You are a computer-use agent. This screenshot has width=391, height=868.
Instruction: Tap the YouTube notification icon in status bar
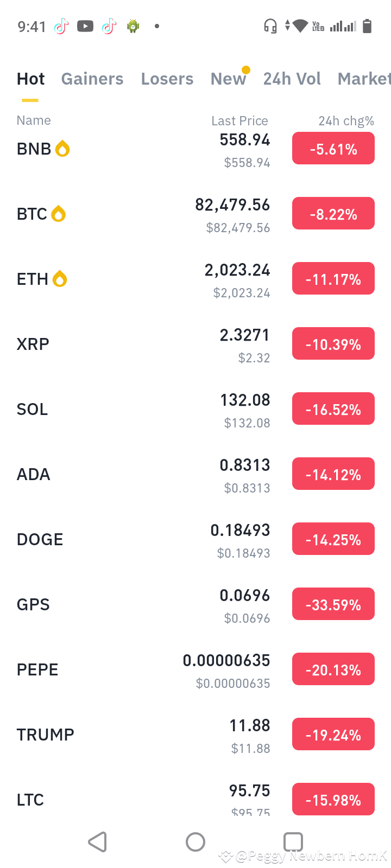click(85, 26)
